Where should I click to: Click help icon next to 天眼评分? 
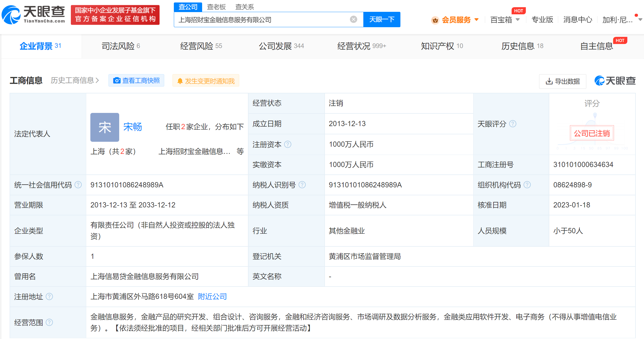pyautogui.click(x=512, y=124)
